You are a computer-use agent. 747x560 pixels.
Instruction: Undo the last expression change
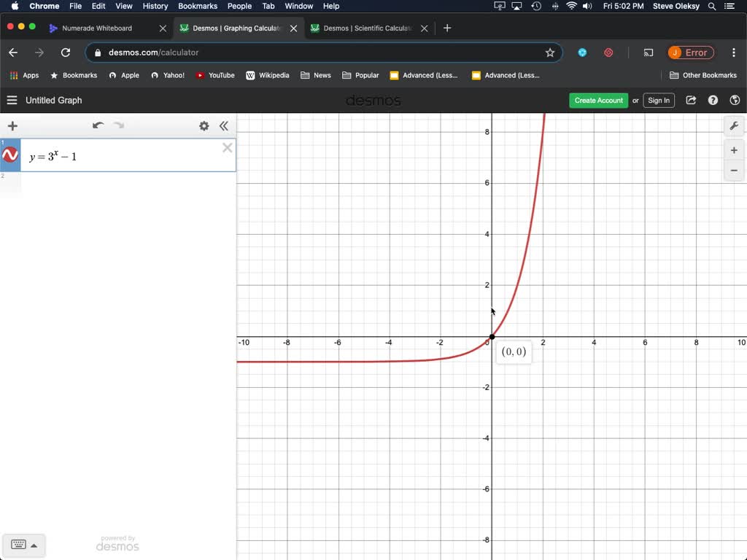point(98,125)
